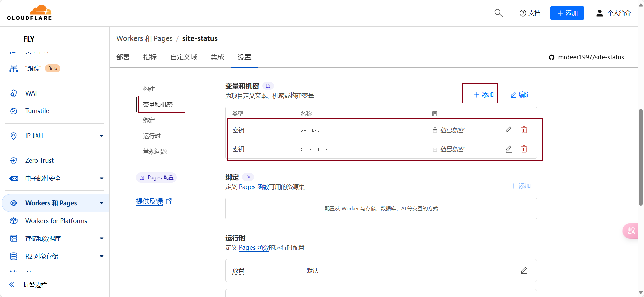Click the Zero Trust icon
The image size is (644, 297).
click(13, 160)
